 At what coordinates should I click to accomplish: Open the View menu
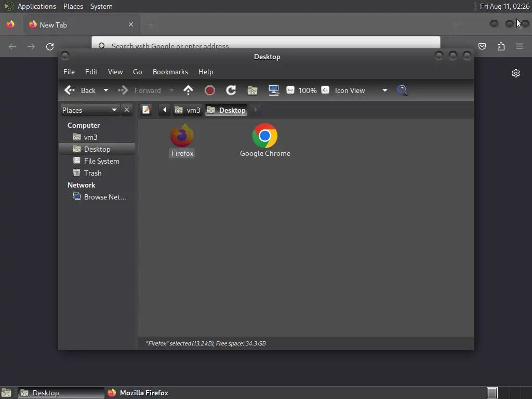pyautogui.click(x=115, y=72)
